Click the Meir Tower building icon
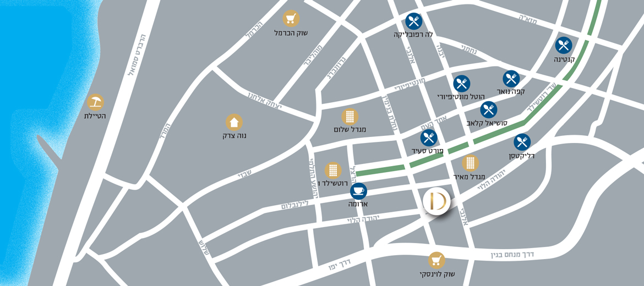This screenshot has width=644, height=286. [470, 163]
